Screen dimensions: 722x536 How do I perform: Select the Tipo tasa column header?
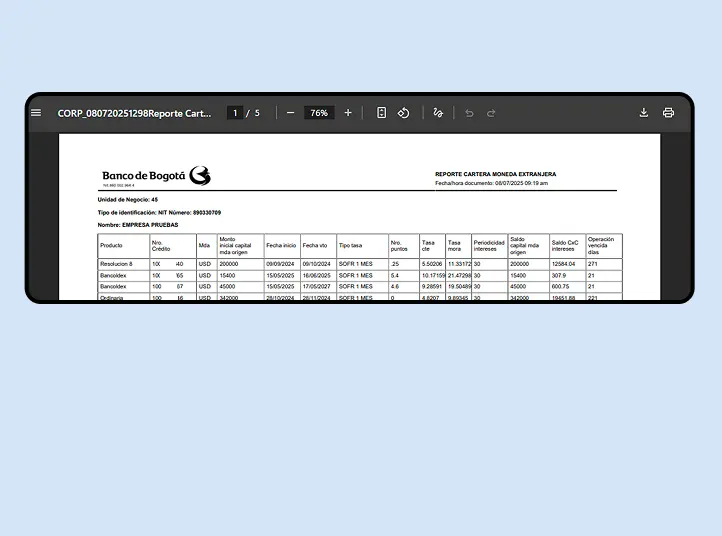tap(362, 246)
